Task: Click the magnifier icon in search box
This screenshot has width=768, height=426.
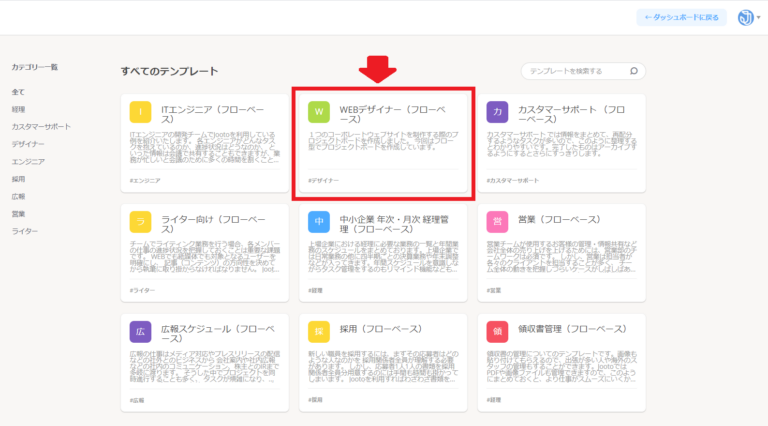Action: [634, 71]
